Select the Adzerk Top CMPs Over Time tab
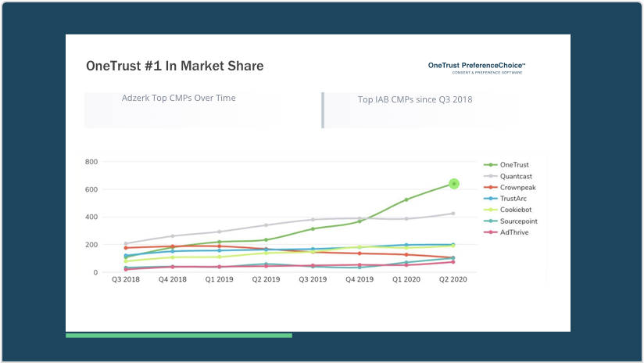 (x=179, y=99)
